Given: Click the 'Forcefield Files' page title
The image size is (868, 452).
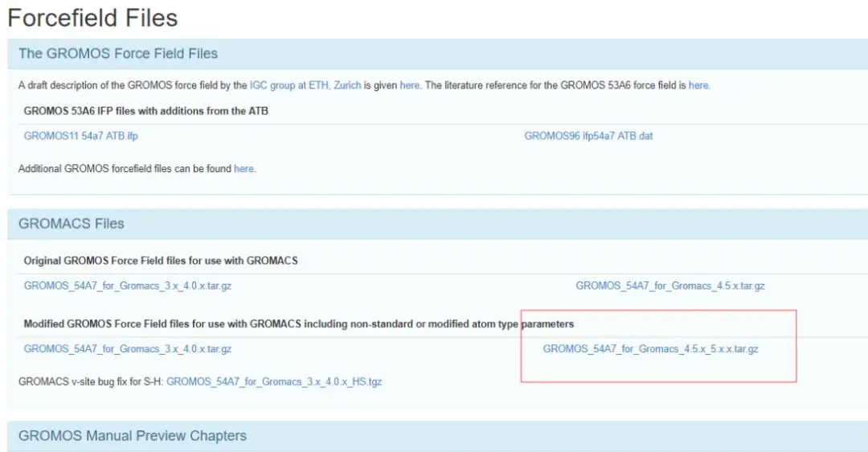Looking at the screenshot, I should [92, 18].
